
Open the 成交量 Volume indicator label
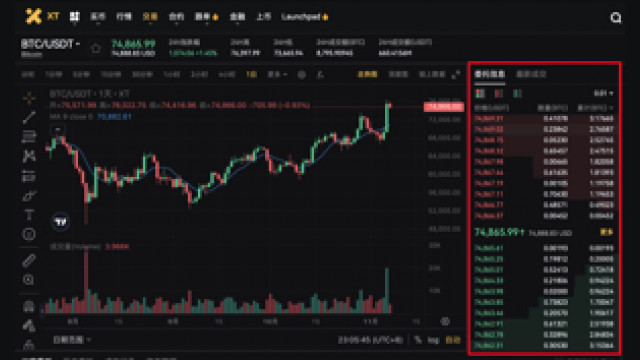click(x=75, y=247)
